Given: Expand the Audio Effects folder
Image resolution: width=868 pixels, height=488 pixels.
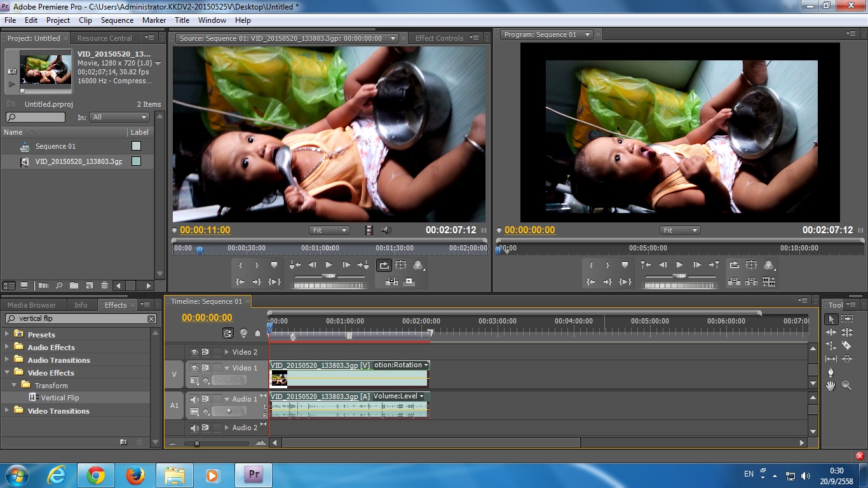Looking at the screenshot, I should (8, 347).
